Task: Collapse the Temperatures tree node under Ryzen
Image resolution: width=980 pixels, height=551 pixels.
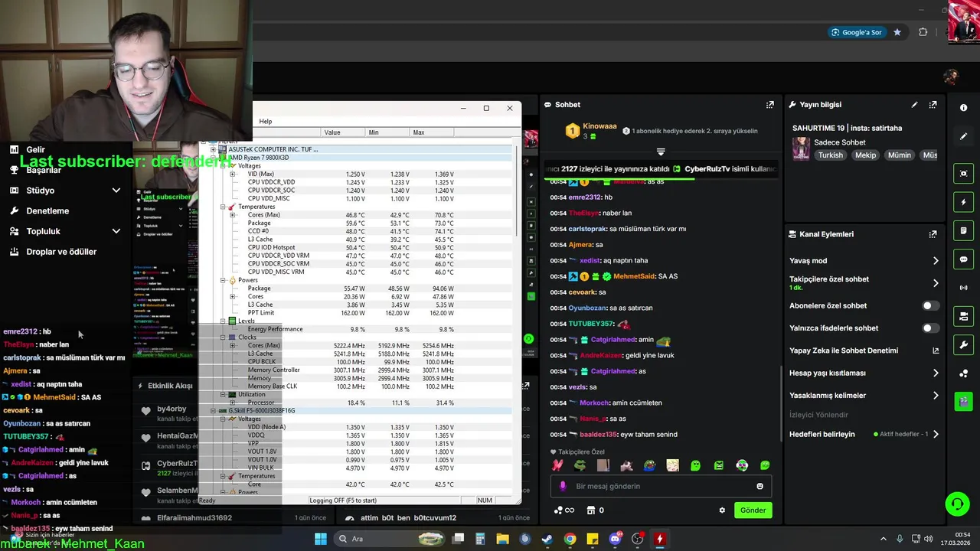Action: point(223,207)
